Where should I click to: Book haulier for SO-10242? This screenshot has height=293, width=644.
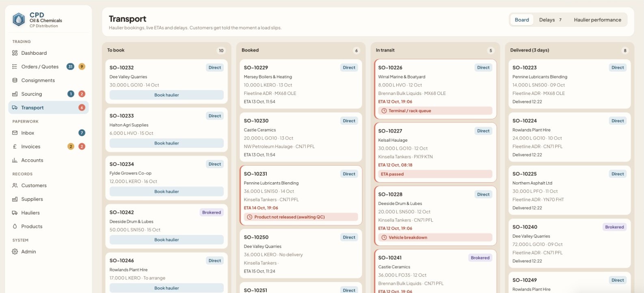(166, 240)
